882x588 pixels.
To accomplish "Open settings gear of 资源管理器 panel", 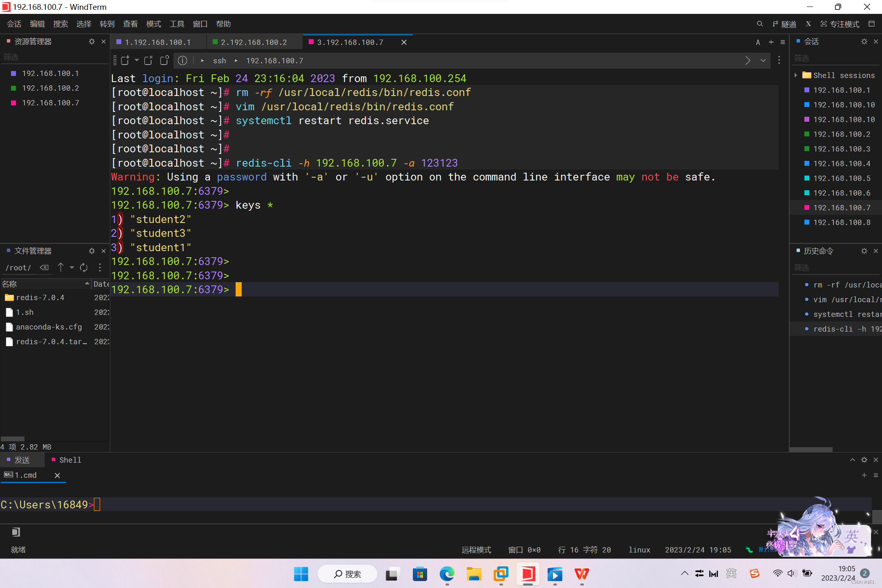I will 91,42.
